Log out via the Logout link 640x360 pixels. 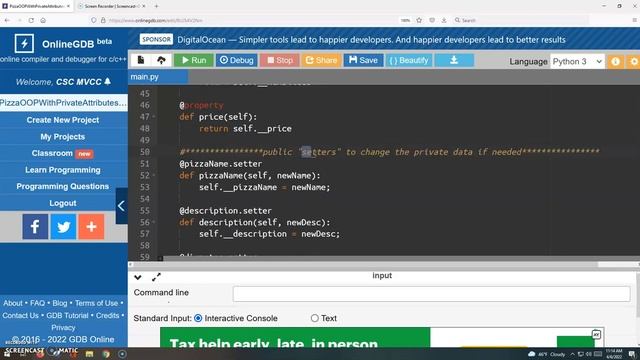click(63, 203)
